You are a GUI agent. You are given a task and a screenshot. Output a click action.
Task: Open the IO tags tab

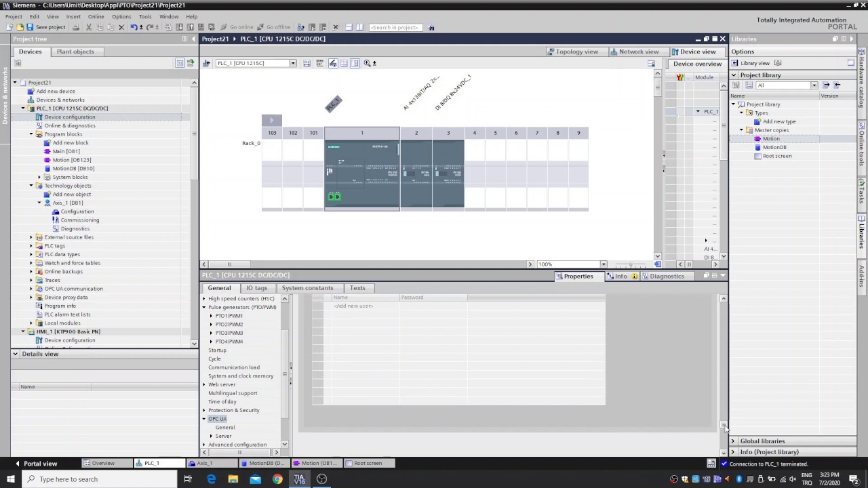[x=256, y=288]
